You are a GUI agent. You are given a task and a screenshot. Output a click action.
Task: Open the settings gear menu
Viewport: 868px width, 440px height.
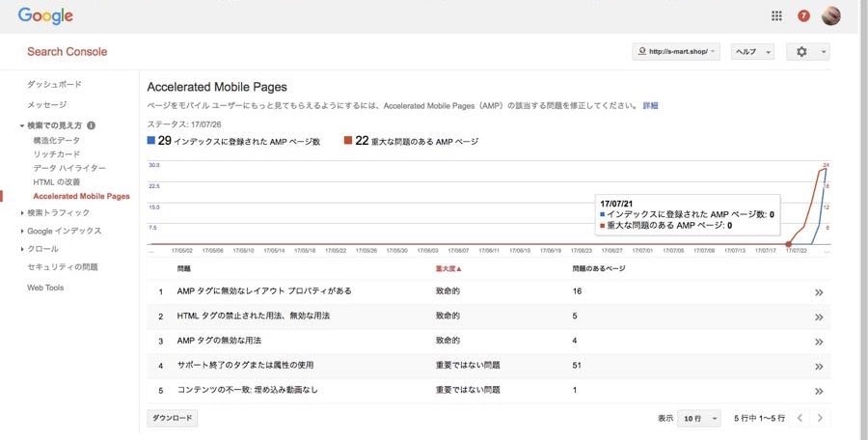point(801,51)
